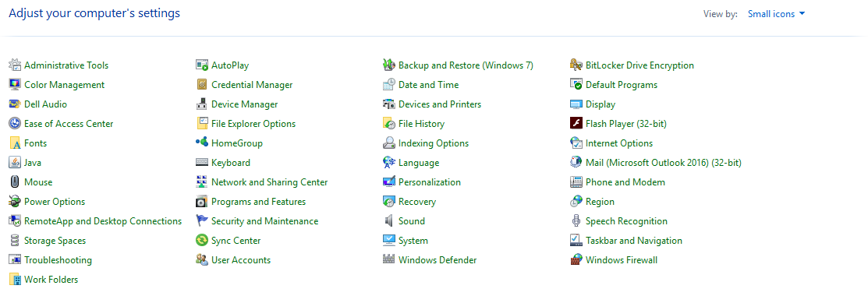The height and width of the screenshot is (296, 868).
Task: Click the Dell Audio icon
Action: [x=15, y=104]
